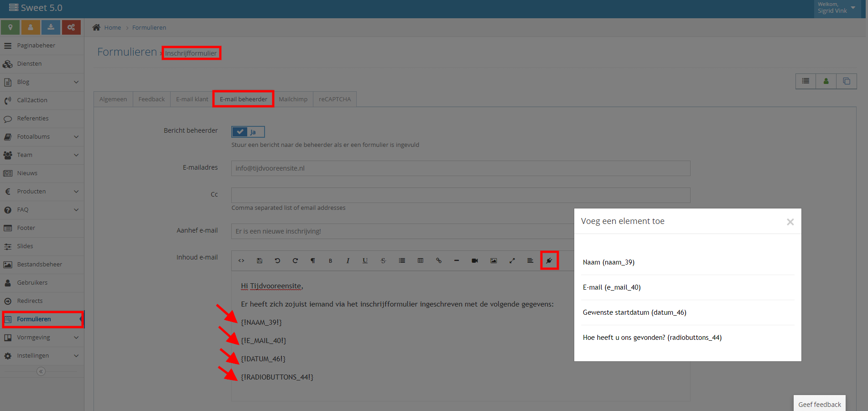Open Call2action in the sidebar
Screen dimensions: 868x411
tap(42, 100)
